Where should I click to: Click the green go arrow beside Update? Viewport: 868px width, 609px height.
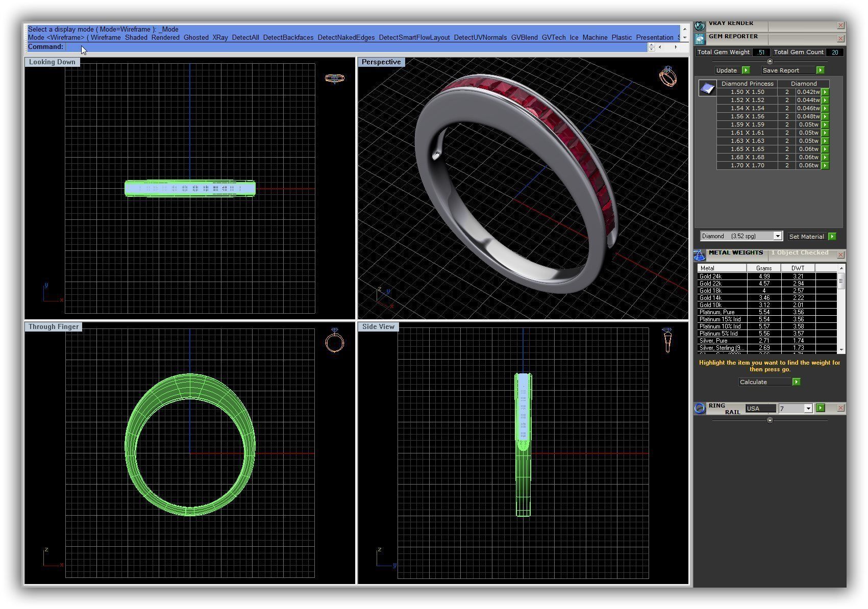coord(746,70)
